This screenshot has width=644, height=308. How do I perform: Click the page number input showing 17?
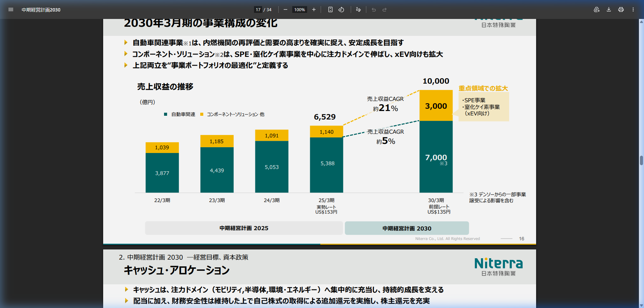tap(258, 9)
